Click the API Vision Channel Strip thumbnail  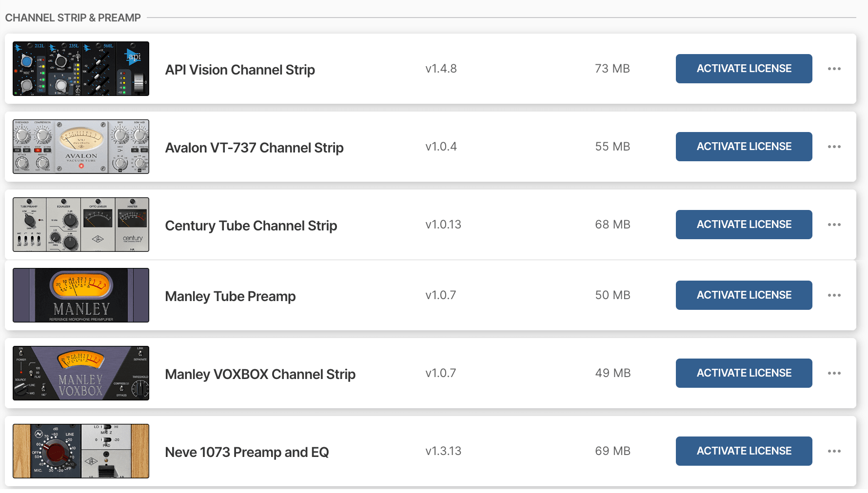pos(80,69)
